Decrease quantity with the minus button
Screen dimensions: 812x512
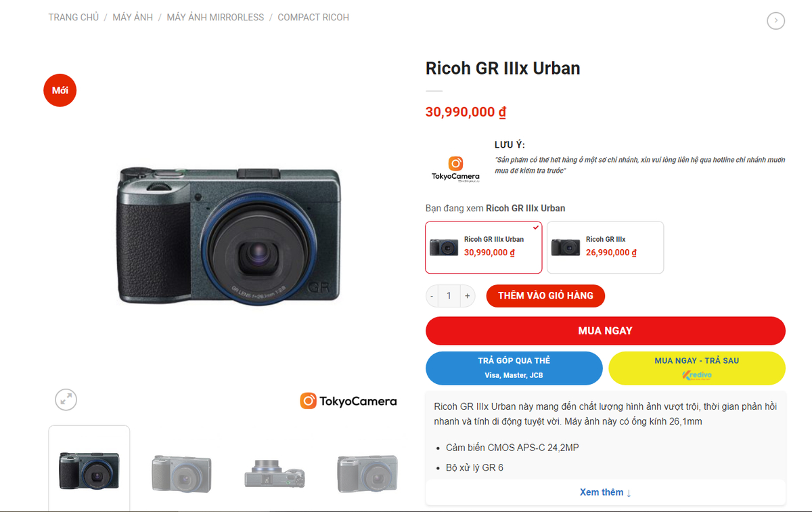tap(432, 296)
